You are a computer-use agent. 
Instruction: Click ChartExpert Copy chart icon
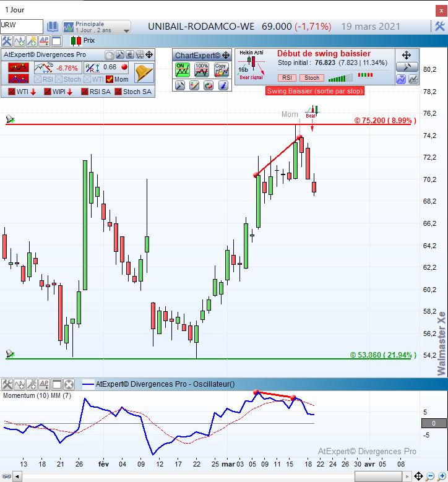coord(222,70)
